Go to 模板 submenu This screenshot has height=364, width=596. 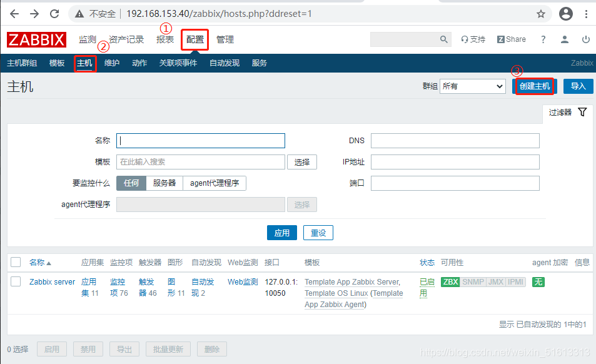pyautogui.click(x=57, y=63)
